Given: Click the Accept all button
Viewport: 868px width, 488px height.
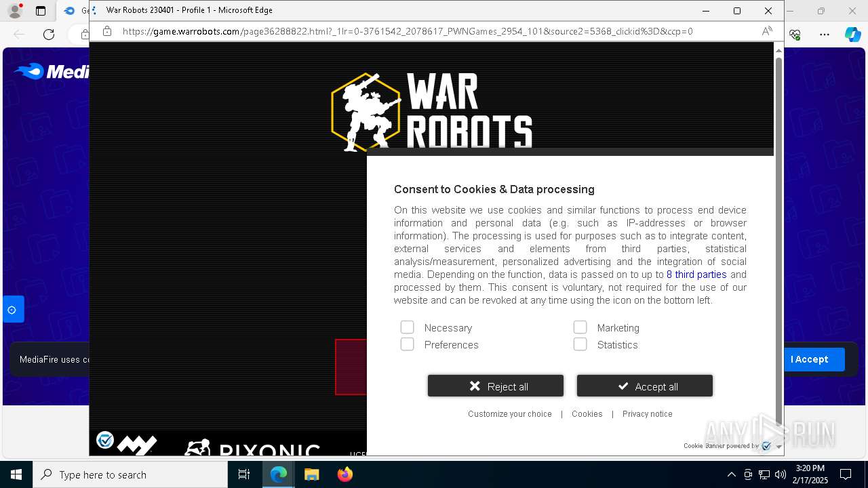Looking at the screenshot, I should [x=645, y=386].
